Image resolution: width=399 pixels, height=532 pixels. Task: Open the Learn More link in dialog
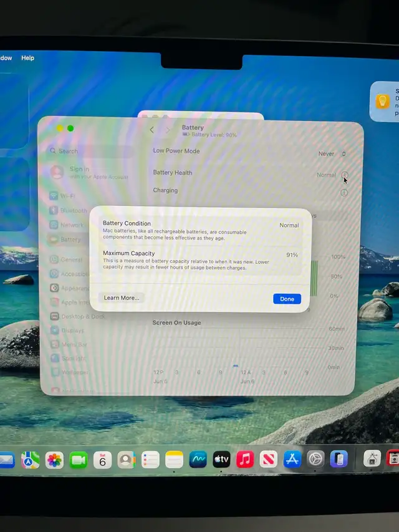pos(122,298)
